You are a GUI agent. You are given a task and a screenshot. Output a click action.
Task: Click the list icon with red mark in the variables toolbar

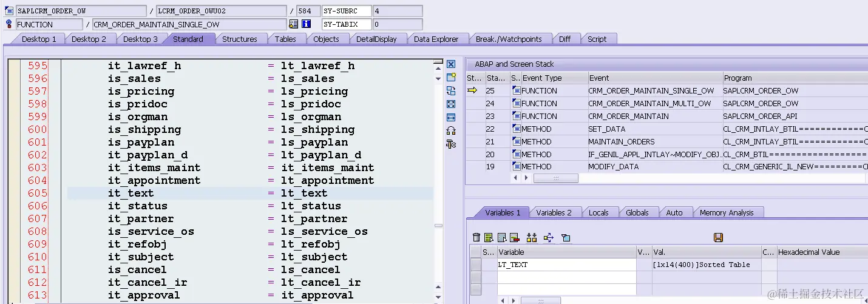514,237
